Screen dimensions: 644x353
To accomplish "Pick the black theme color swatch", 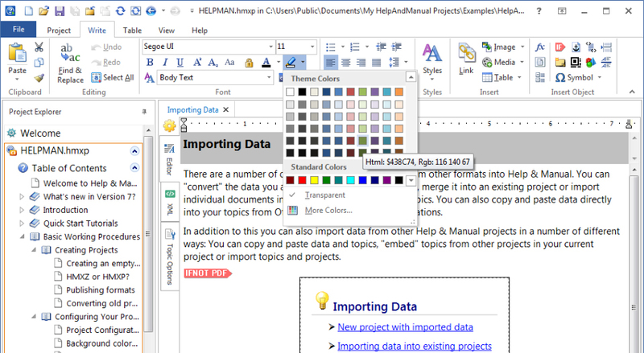I will point(303,92).
